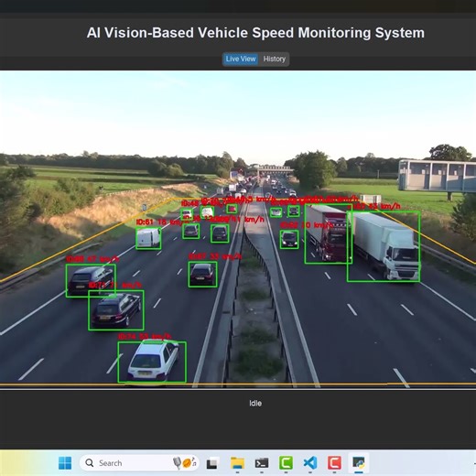This screenshot has width=476, height=476.
Task: Open the Python app taskbar icon
Action: click(x=359, y=463)
